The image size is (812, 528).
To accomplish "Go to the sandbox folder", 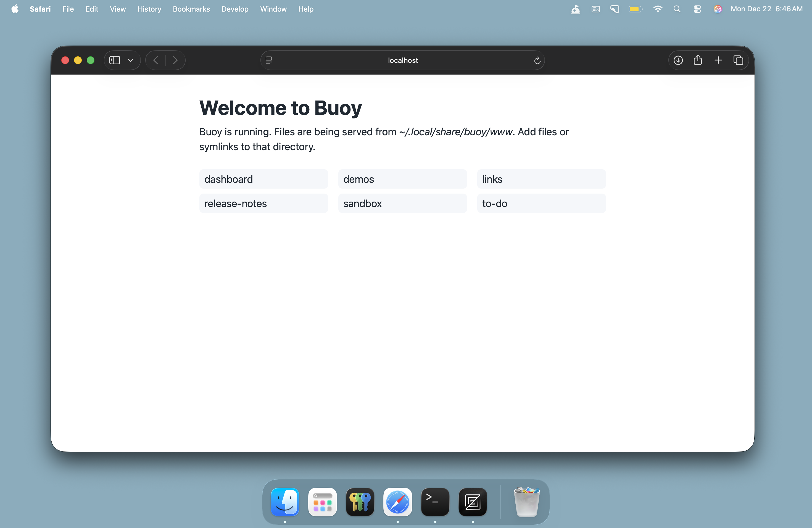I will [402, 203].
